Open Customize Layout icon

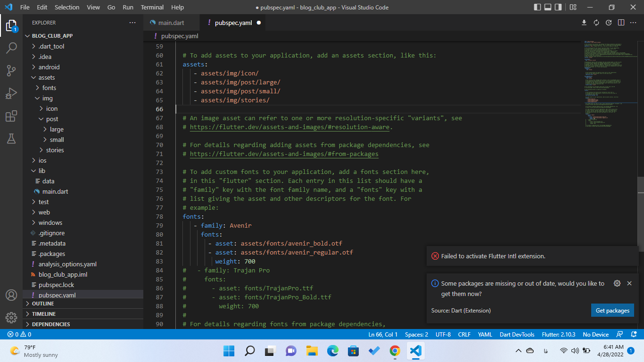point(573,7)
